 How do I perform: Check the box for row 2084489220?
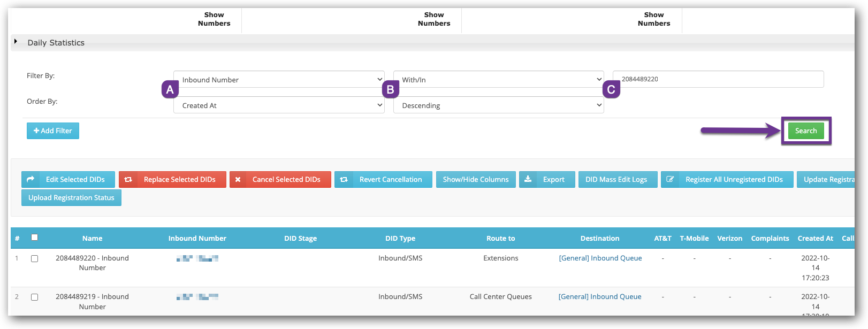(x=35, y=258)
